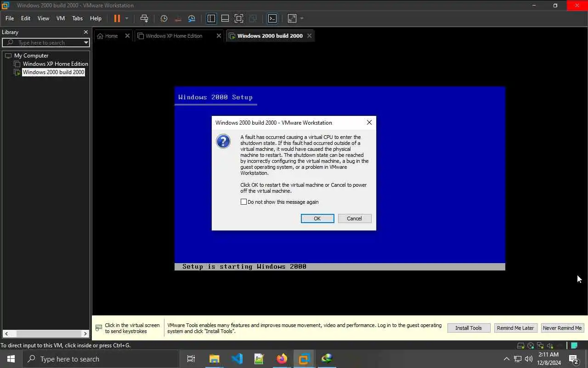Click the Revert to snapshot toolbar icon
The width and height of the screenshot is (588, 368).
pos(178,18)
